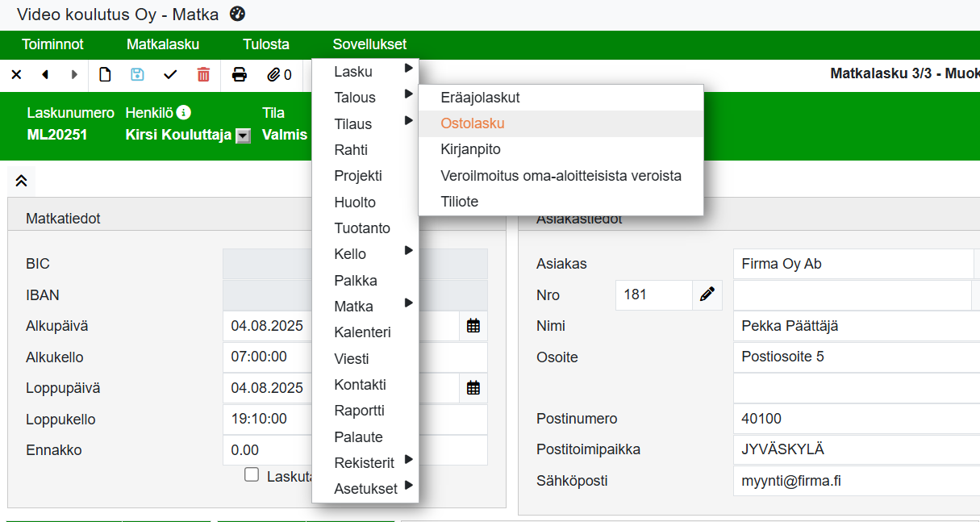Click the red trash delete icon

pyautogui.click(x=203, y=75)
